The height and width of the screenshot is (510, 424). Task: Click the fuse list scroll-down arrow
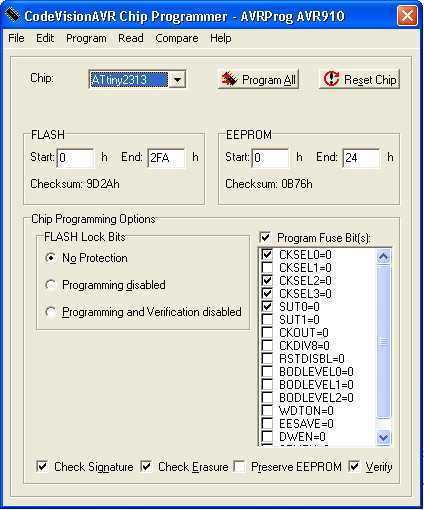point(383,437)
